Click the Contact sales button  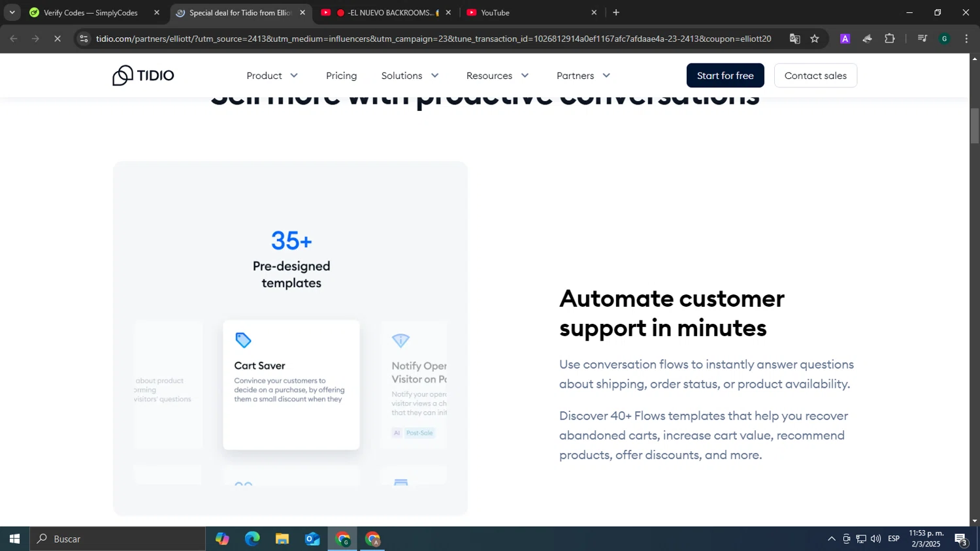click(815, 76)
